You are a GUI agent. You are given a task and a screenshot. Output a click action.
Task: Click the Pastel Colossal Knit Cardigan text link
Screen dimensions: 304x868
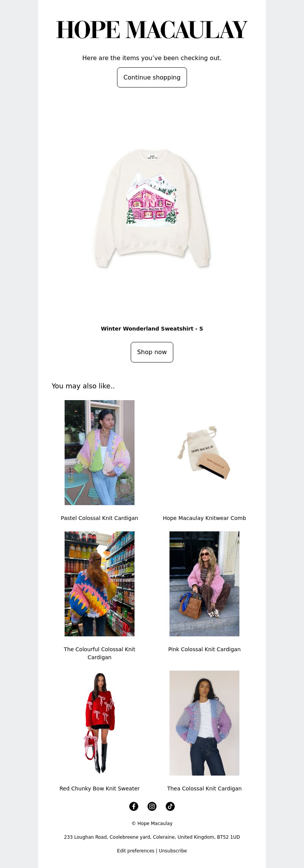point(100,518)
